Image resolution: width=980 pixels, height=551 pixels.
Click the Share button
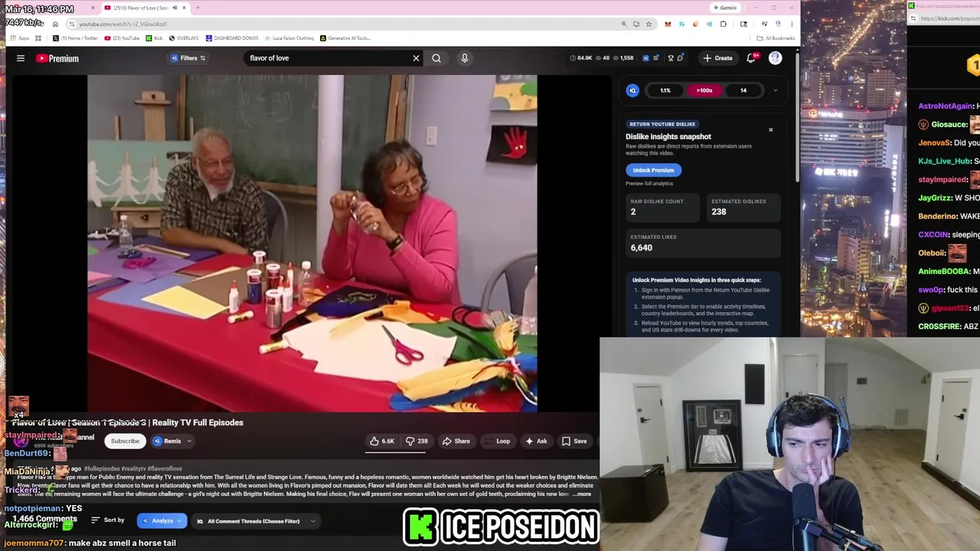[456, 441]
